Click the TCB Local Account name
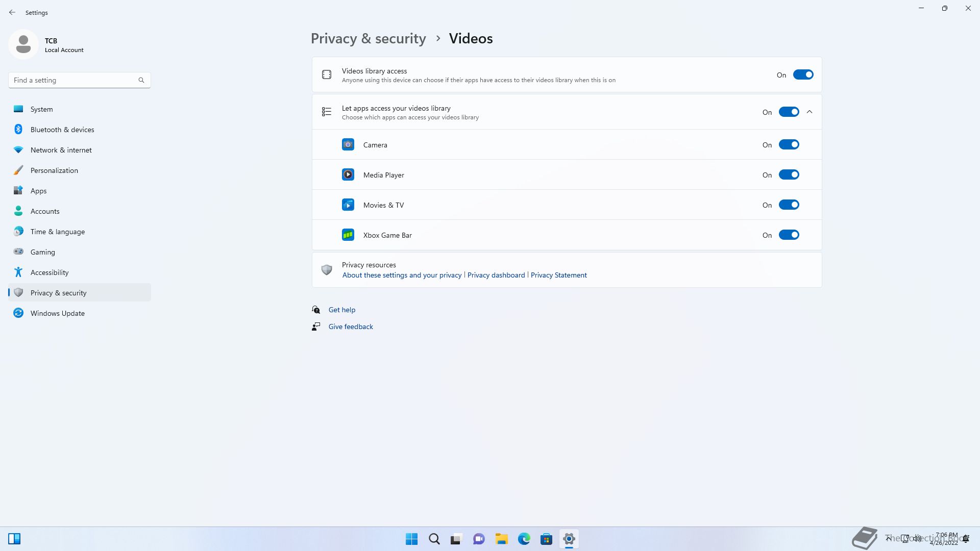The image size is (980, 551). pos(64,45)
